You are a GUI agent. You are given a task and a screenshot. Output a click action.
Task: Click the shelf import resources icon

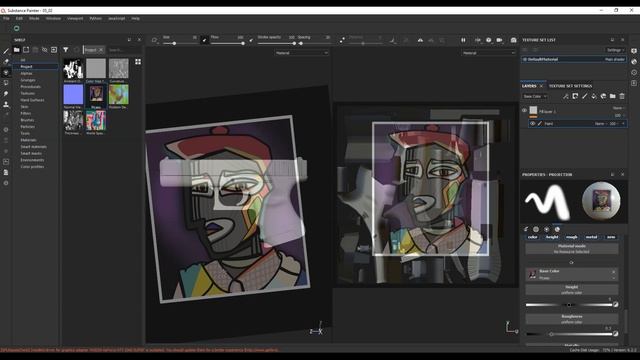click(x=54, y=50)
